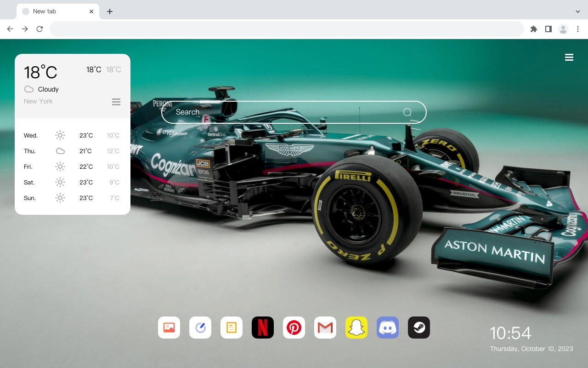Open the weather widget menu icon
This screenshot has width=588, height=368.
[116, 102]
